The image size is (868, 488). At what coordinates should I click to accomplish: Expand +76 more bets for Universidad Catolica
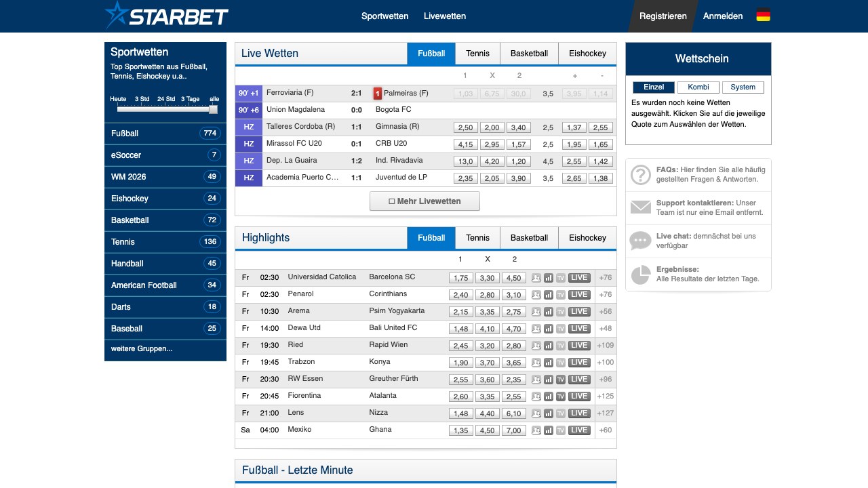(x=606, y=278)
